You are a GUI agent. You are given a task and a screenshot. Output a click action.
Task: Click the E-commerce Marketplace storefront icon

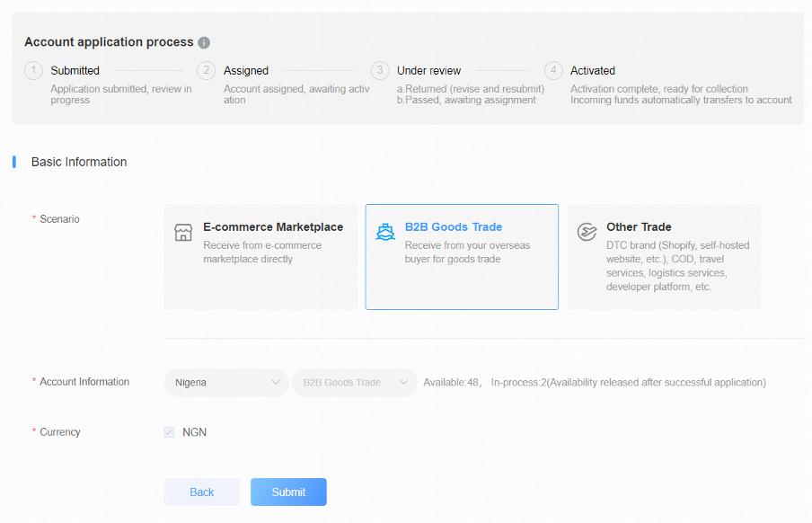pyautogui.click(x=183, y=233)
